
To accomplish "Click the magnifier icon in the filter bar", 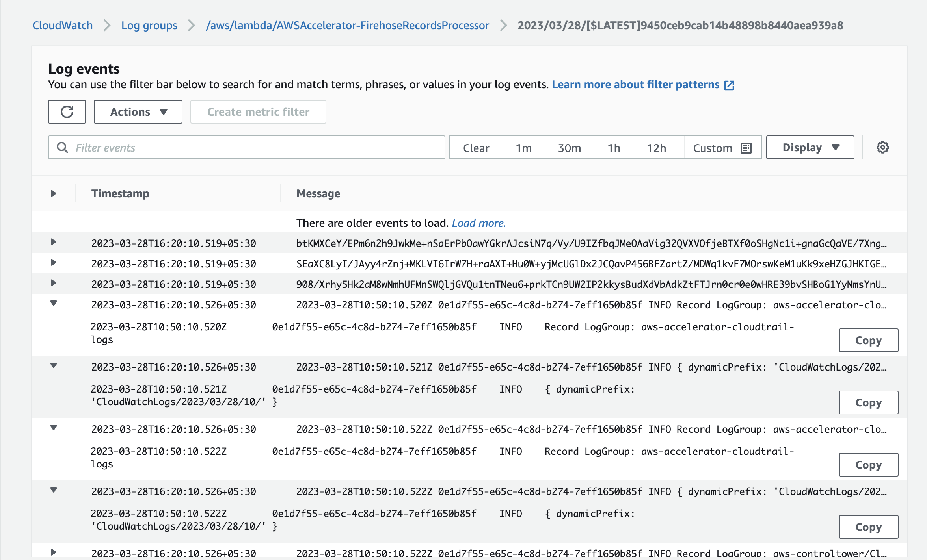I will point(63,147).
